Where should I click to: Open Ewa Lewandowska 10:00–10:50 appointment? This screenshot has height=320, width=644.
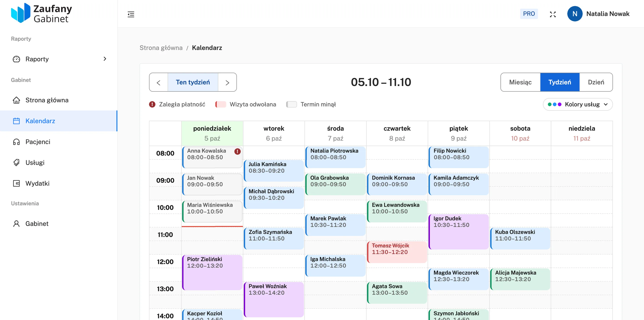pyautogui.click(x=397, y=211)
